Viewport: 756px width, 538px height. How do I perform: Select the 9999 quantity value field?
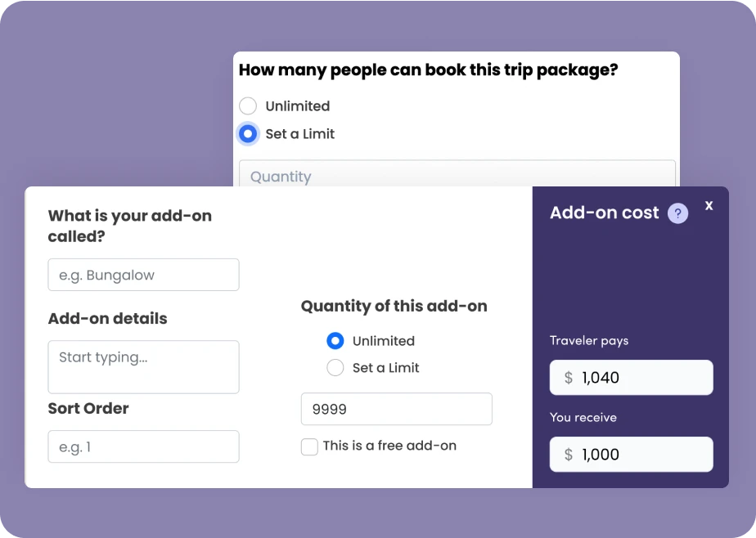pos(396,408)
